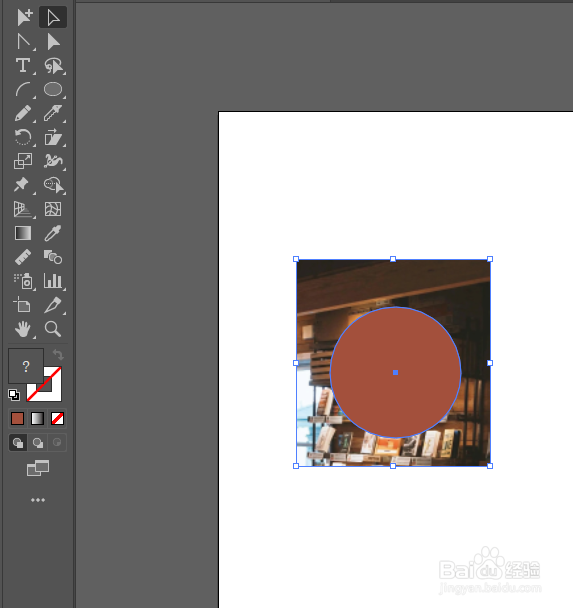This screenshot has width=573, height=608.
Task: Select the Gradient tool
Action: 23,233
